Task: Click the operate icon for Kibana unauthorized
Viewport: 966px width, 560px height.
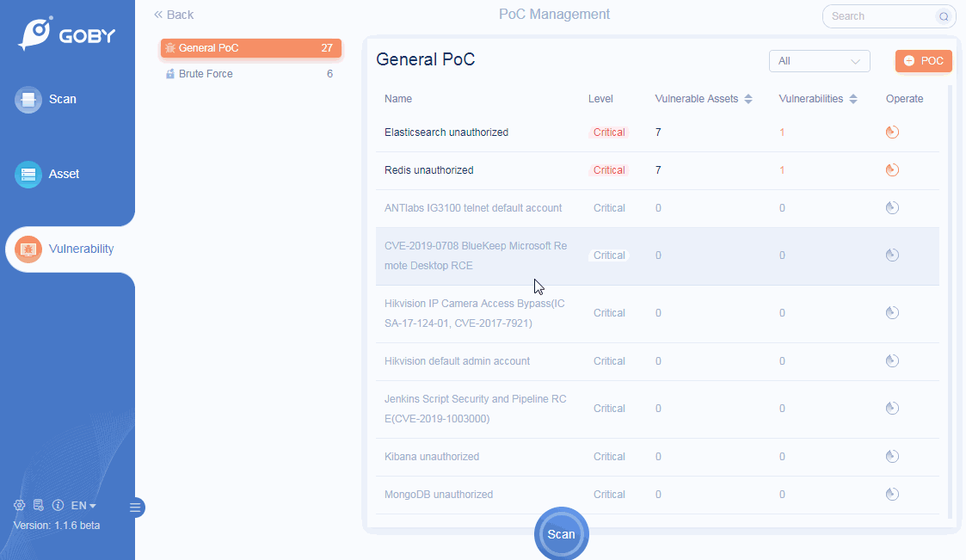Action: pyautogui.click(x=892, y=457)
